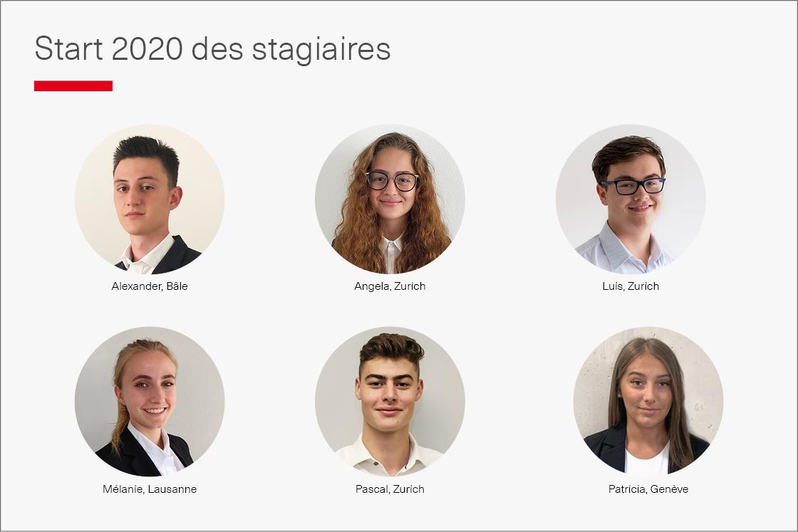Screen dimensions: 798x532
Task: Select the 'Pascal, Zurich' name label
Action: 390,489
